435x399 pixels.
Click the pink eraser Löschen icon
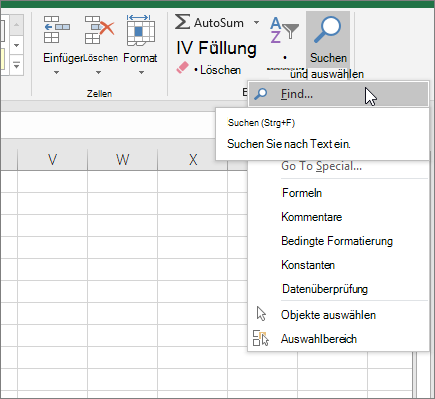pos(182,68)
